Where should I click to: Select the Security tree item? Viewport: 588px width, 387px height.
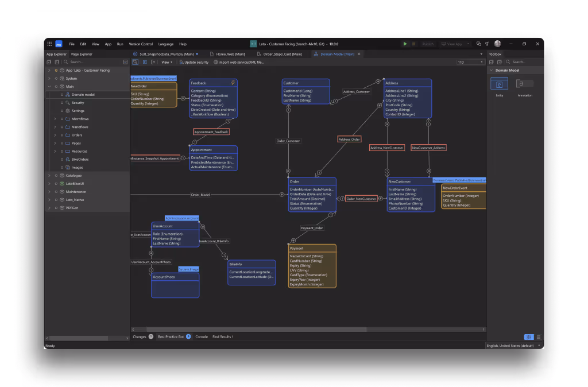click(78, 103)
